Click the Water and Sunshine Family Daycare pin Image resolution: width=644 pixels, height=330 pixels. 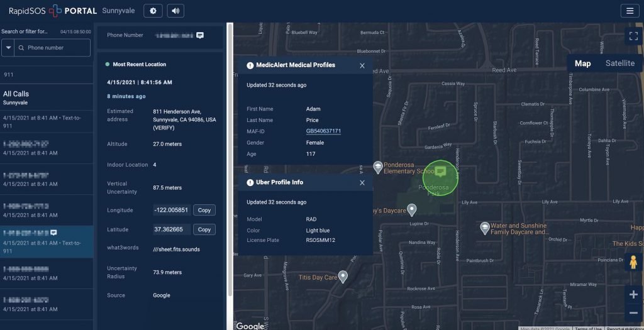pos(485,228)
